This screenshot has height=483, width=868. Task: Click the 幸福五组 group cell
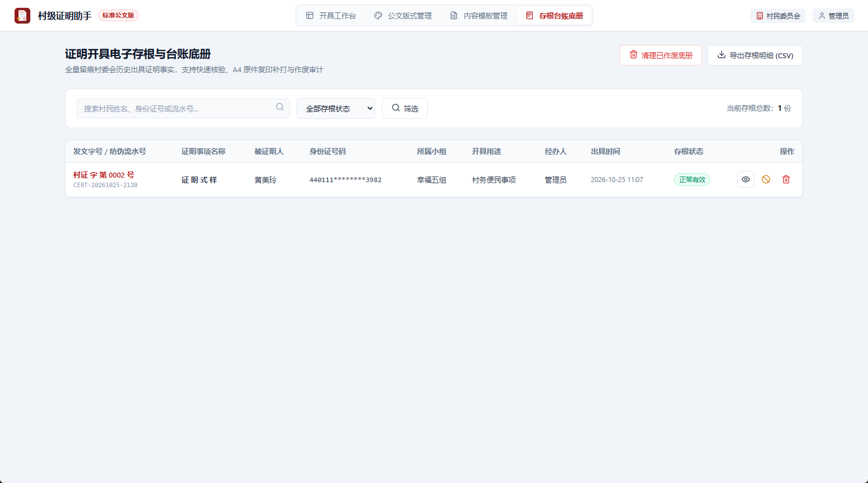click(432, 180)
